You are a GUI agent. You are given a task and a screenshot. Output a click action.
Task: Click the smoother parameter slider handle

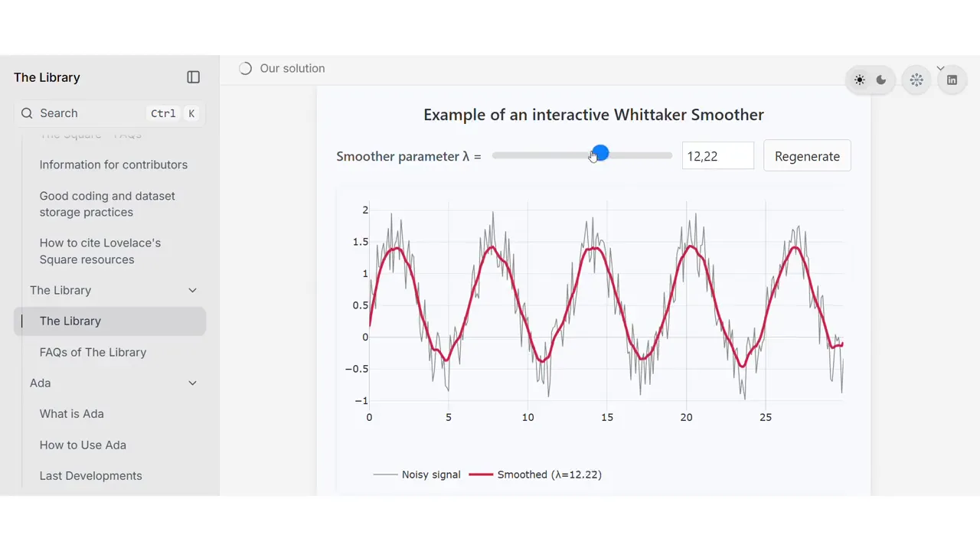(x=600, y=154)
